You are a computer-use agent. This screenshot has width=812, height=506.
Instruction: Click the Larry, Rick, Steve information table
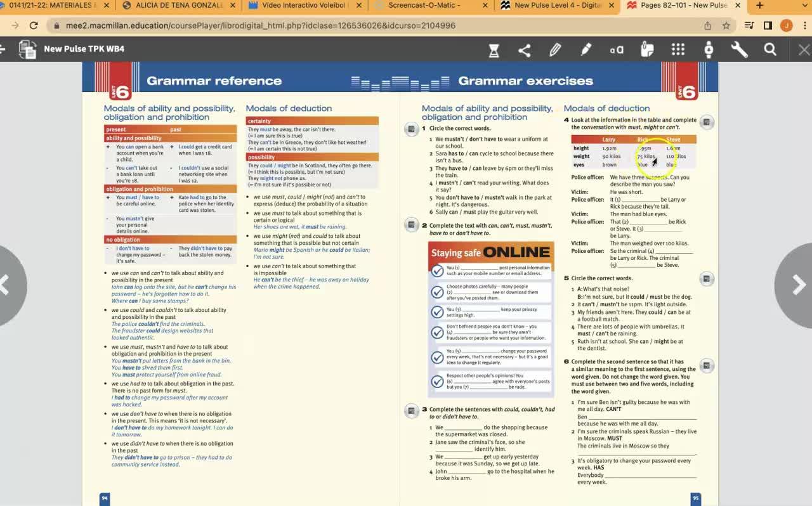(x=633, y=152)
